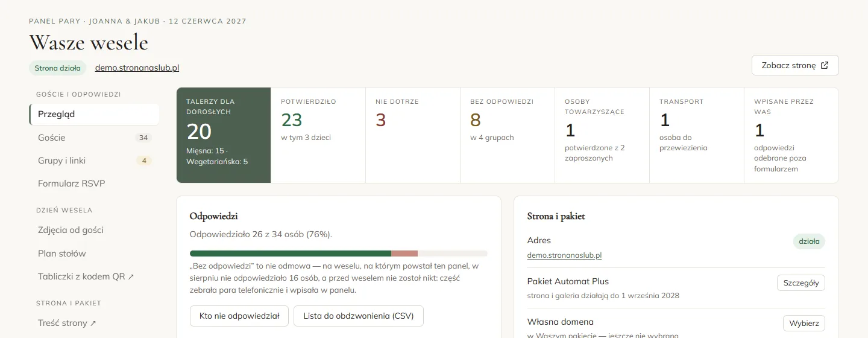868x338 pixels.
Task: Click the Odpowiedzi heading
Action: [x=213, y=216]
